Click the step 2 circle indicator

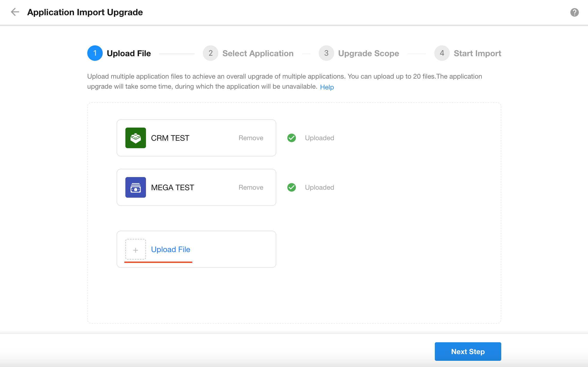pos(210,53)
